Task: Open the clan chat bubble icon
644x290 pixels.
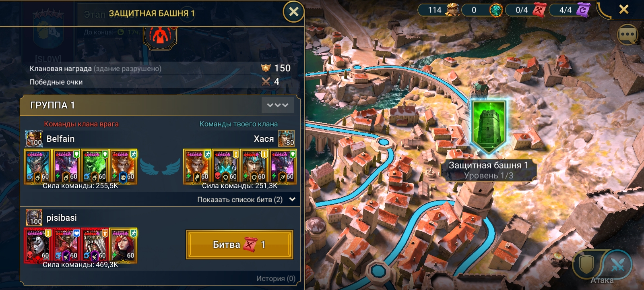Action: pos(627,35)
